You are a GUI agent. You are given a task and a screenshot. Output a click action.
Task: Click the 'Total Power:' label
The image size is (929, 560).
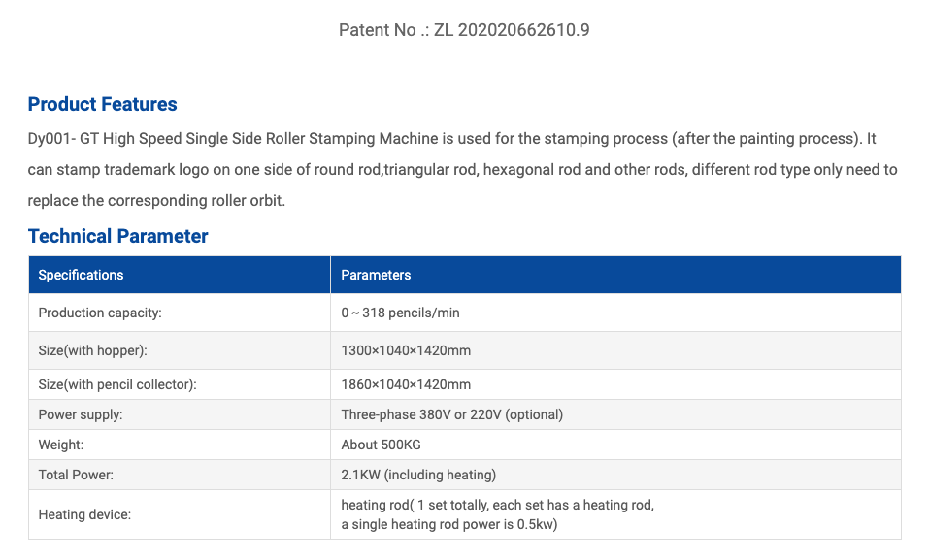pos(76,475)
